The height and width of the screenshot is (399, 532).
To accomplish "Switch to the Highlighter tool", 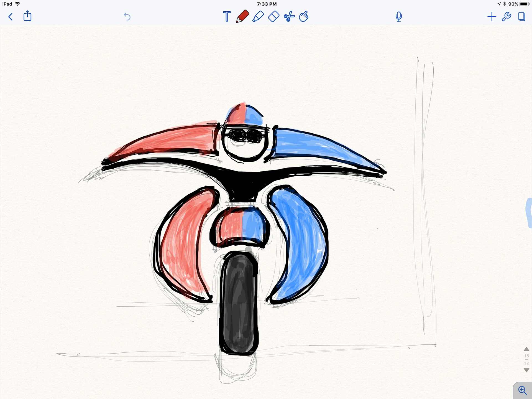I will tap(258, 16).
